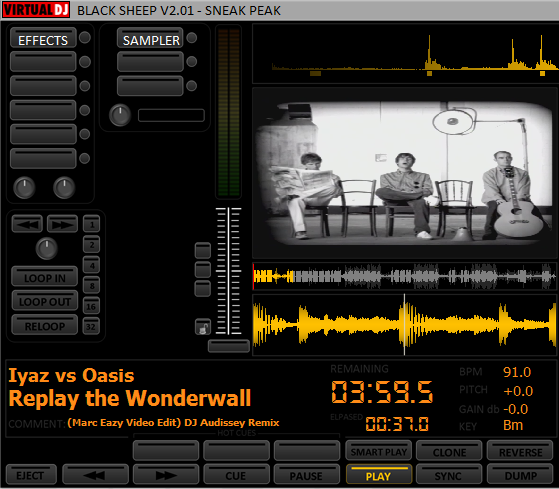
Task: Click the third hot cue button
Action: (x=307, y=450)
